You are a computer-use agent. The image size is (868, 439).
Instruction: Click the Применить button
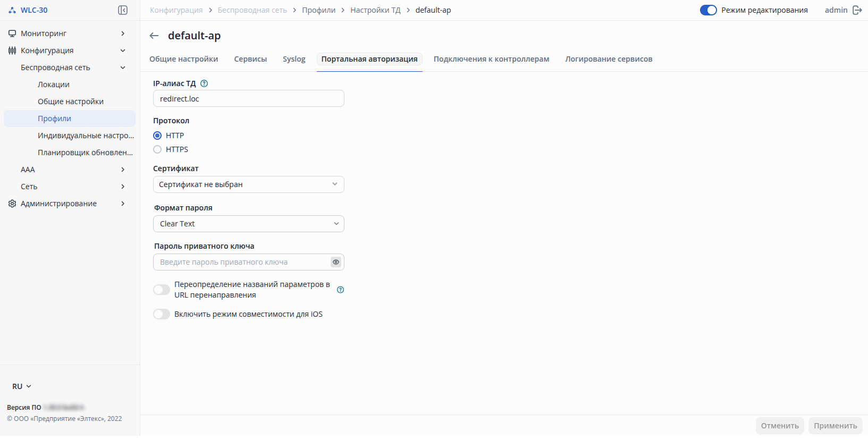835,426
